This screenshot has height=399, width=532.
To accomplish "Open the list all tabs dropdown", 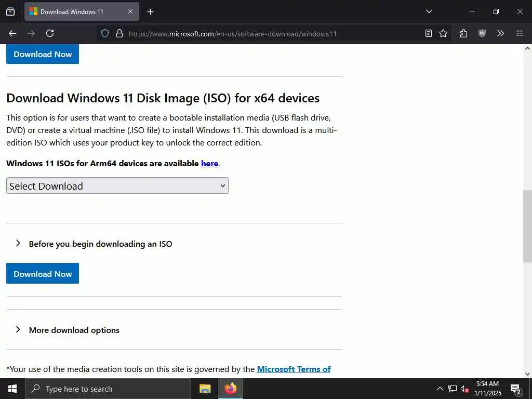I will coord(429,11).
